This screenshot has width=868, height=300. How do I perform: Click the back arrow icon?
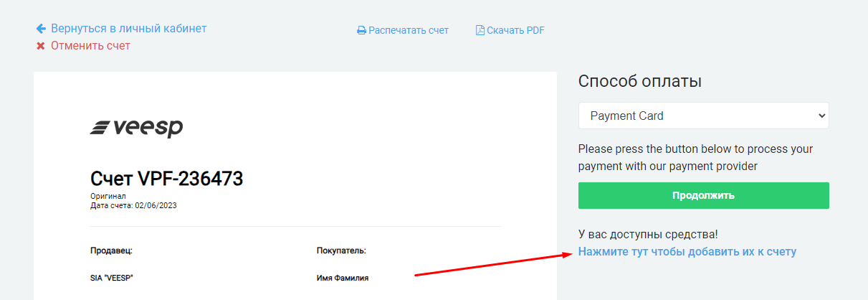(x=41, y=29)
